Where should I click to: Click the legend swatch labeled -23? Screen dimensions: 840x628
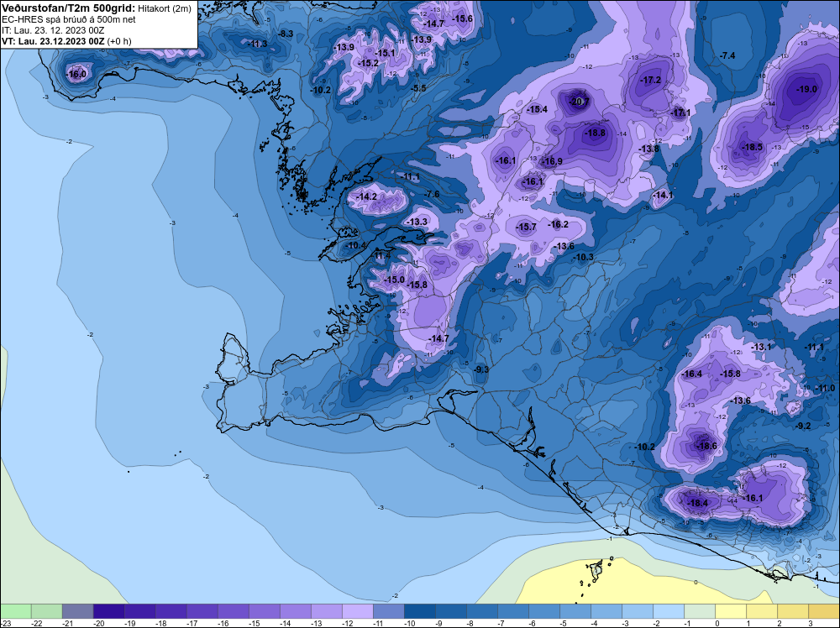coord(16,611)
